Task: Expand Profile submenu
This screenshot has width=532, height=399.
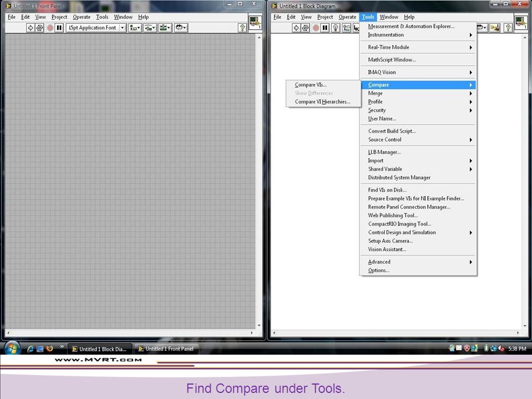Action: [418, 102]
